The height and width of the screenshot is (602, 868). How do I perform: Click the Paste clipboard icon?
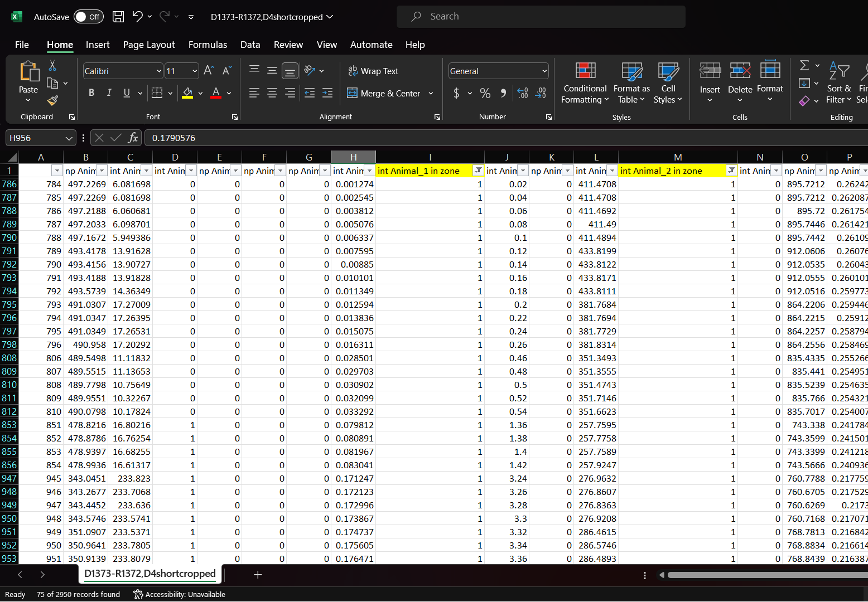point(28,72)
